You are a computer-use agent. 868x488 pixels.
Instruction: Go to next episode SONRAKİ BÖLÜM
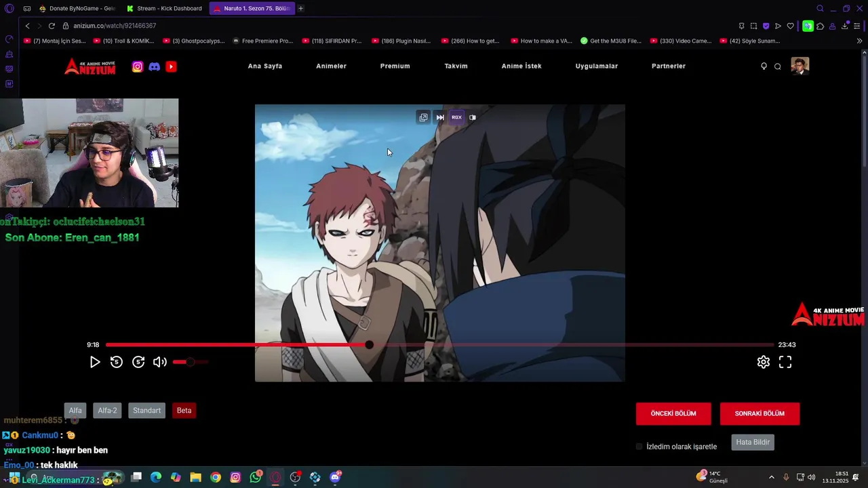[x=759, y=413]
